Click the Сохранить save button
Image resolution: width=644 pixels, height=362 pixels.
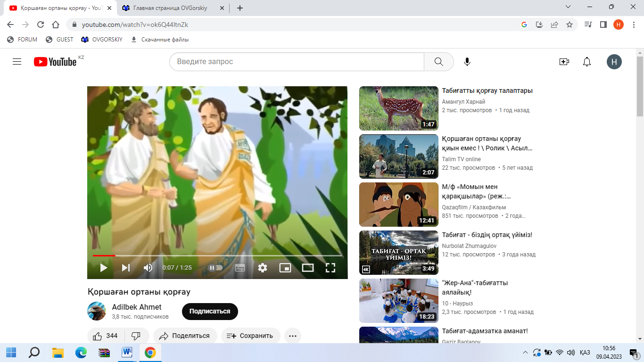(x=250, y=336)
